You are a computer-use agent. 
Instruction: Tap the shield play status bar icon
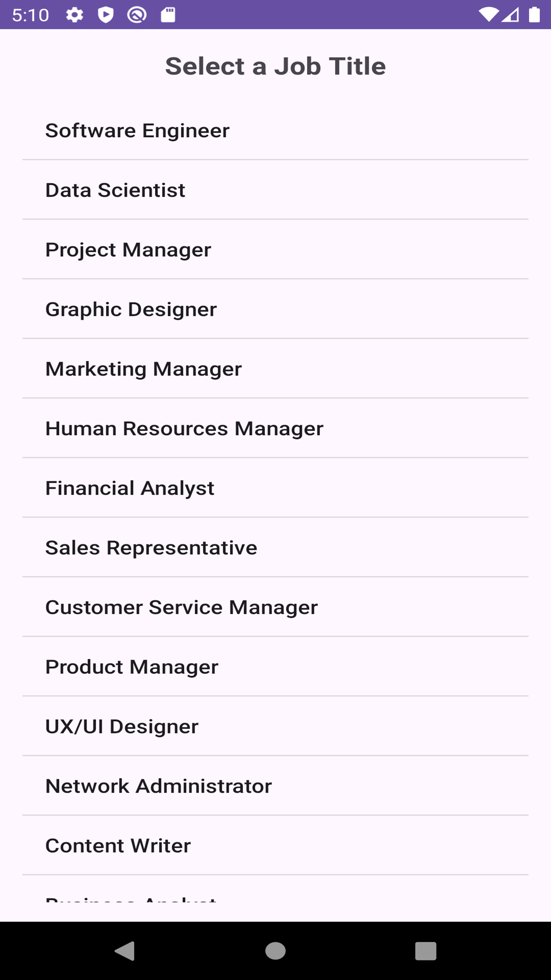(106, 15)
